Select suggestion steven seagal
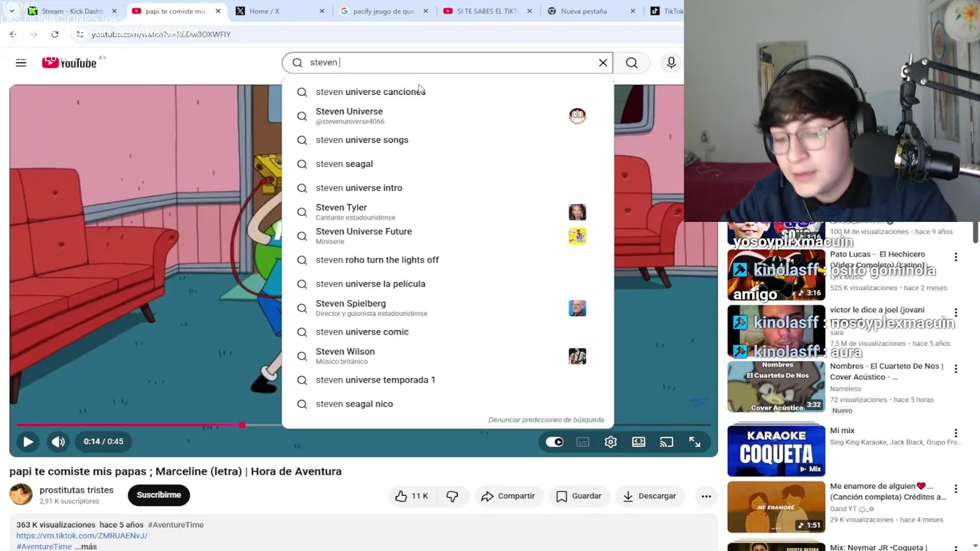Viewport: 980px width, 551px height. coord(448,164)
